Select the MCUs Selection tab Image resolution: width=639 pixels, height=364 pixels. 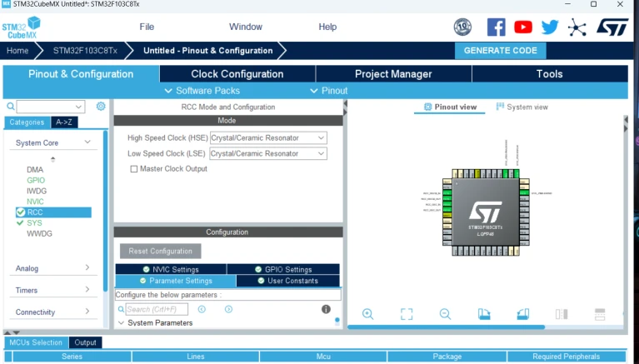pyautogui.click(x=36, y=342)
